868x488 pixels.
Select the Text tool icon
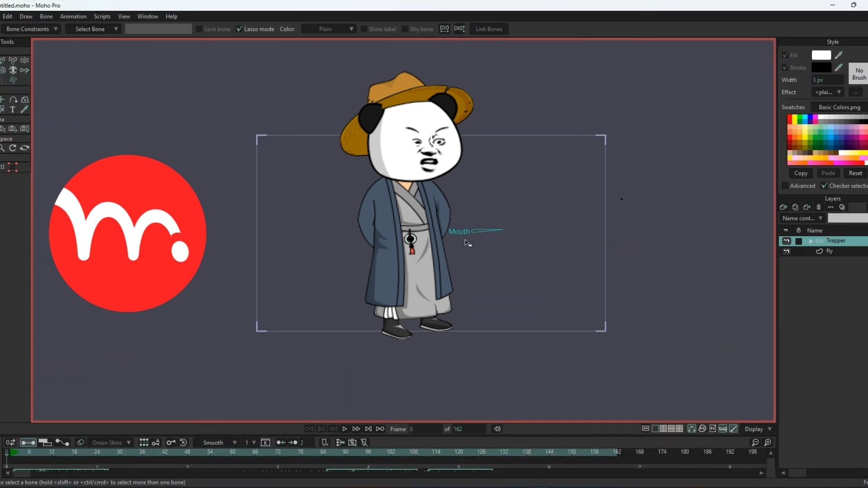[13, 109]
